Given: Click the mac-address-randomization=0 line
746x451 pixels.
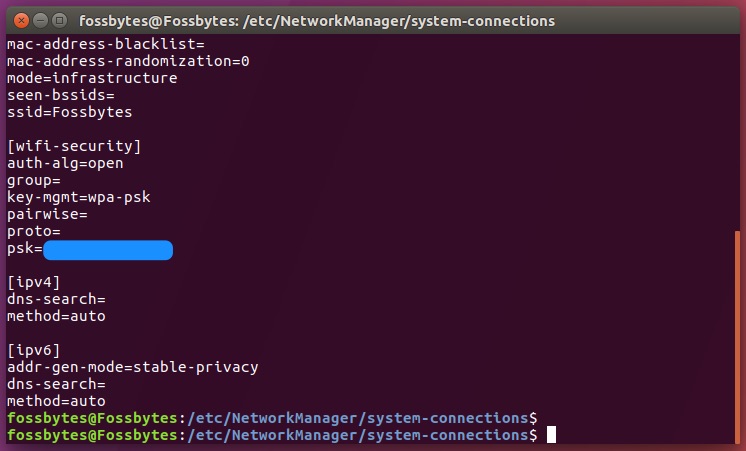Looking at the screenshot, I should click(x=128, y=61).
